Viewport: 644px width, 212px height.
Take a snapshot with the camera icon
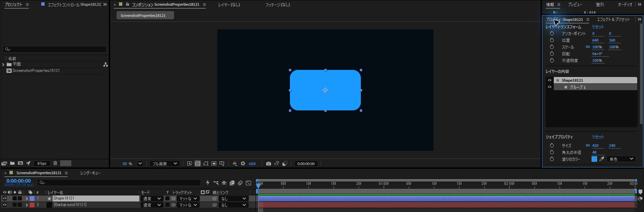(269, 164)
